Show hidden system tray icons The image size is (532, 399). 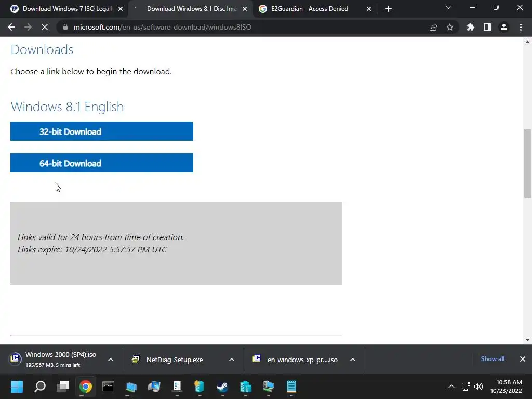[x=451, y=387]
